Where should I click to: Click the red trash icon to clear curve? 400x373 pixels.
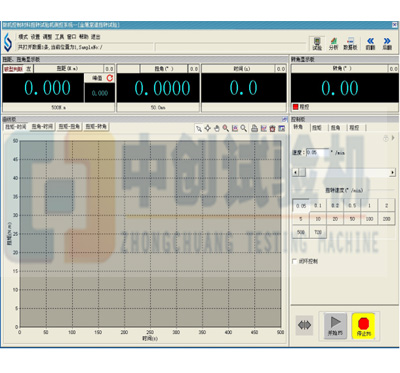272,128
